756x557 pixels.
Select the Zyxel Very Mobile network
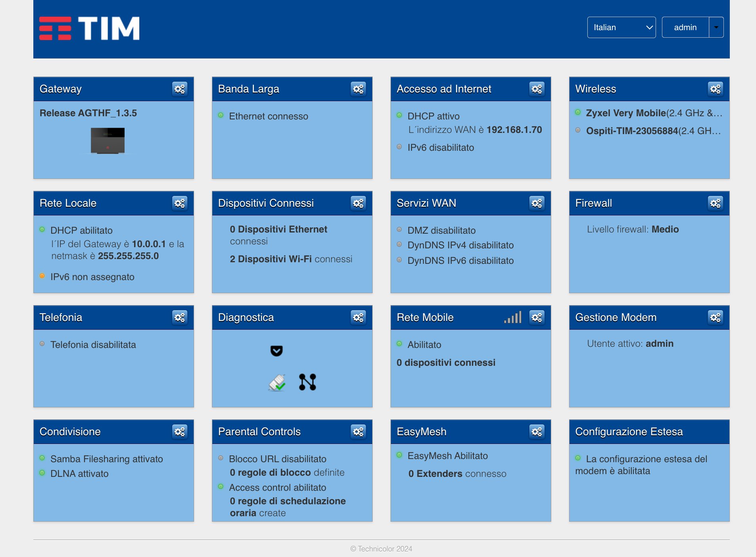point(654,113)
